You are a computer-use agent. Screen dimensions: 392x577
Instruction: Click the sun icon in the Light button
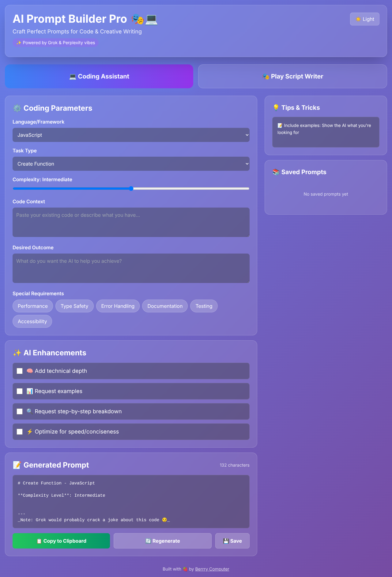point(358,19)
